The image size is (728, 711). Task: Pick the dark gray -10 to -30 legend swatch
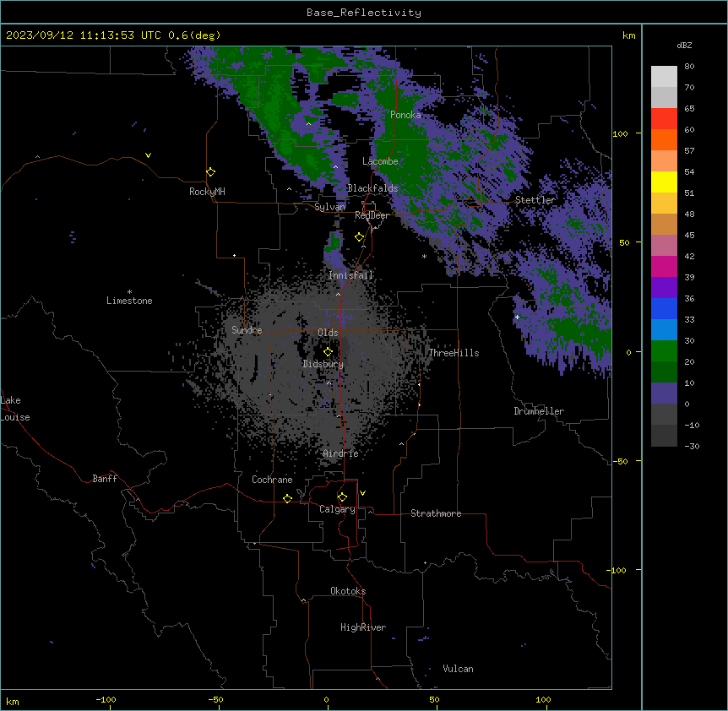664,436
